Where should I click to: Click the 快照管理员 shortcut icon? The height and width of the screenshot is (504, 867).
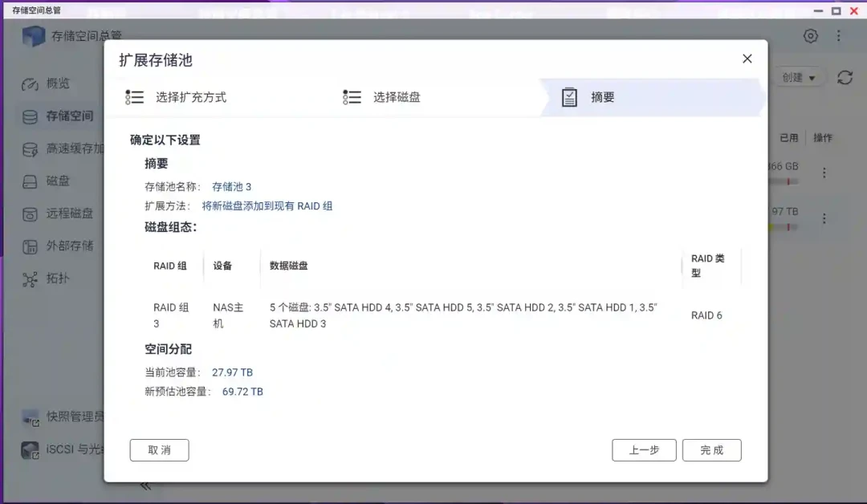point(31,418)
